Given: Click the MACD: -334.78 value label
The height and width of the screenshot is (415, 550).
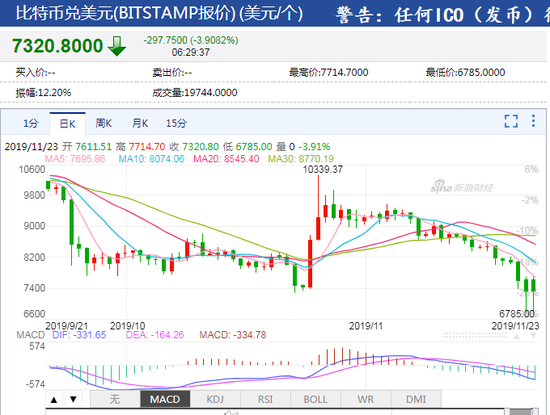Looking at the screenshot, I should [x=233, y=335].
